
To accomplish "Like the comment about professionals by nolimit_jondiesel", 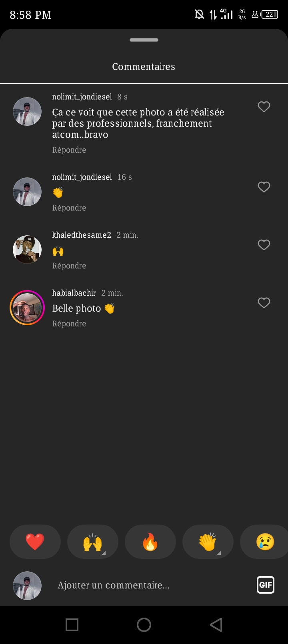I will pyautogui.click(x=264, y=107).
